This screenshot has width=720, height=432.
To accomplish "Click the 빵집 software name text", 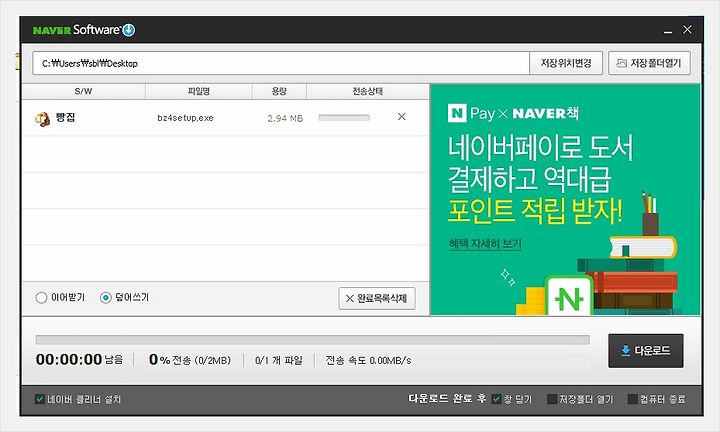I will pos(66,118).
